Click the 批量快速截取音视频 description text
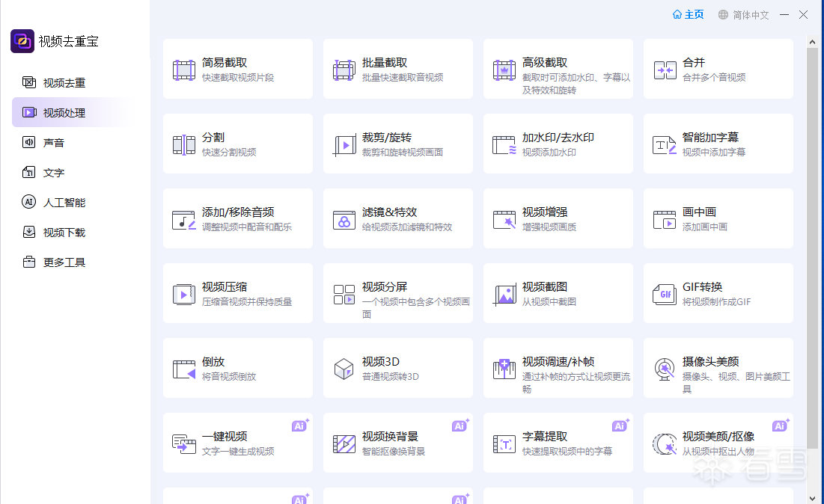 pos(403,78)
